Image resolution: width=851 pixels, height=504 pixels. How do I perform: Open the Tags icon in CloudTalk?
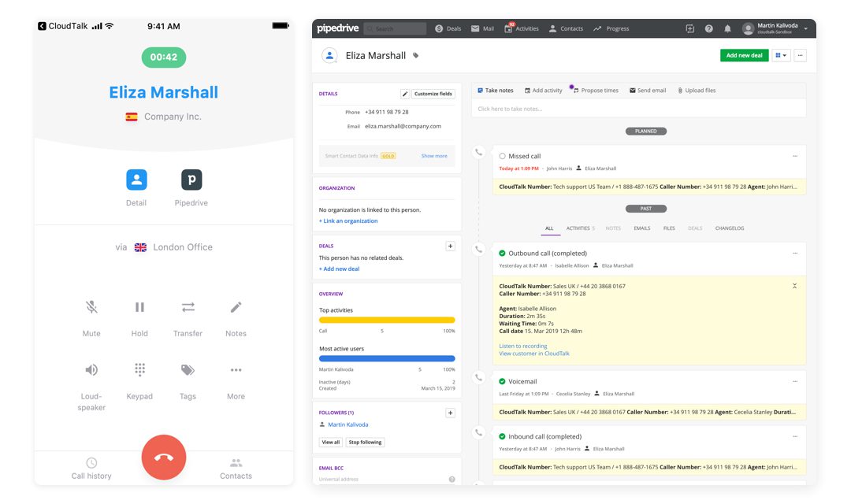188,370
